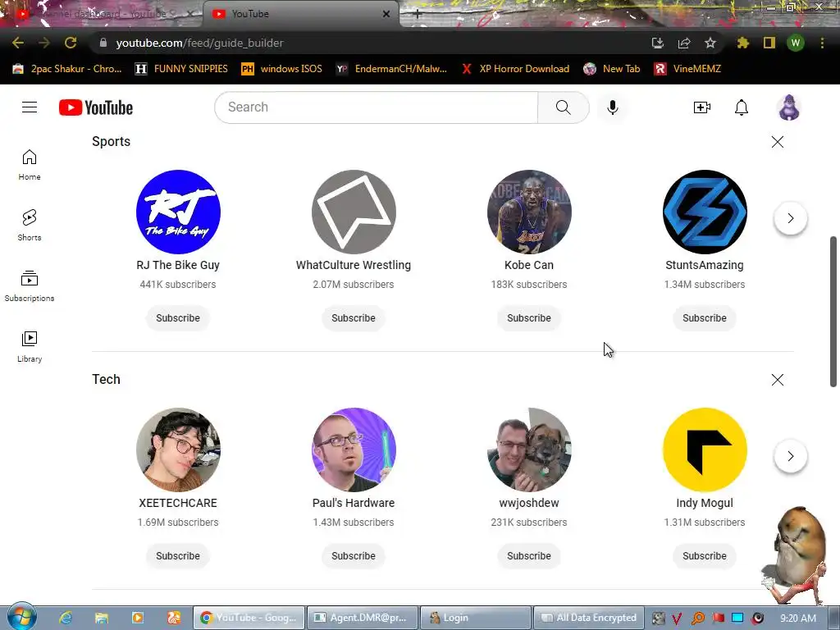Show next Tech channels arrow
This screenshot has height=630, width=840.
tap(790, 456)
